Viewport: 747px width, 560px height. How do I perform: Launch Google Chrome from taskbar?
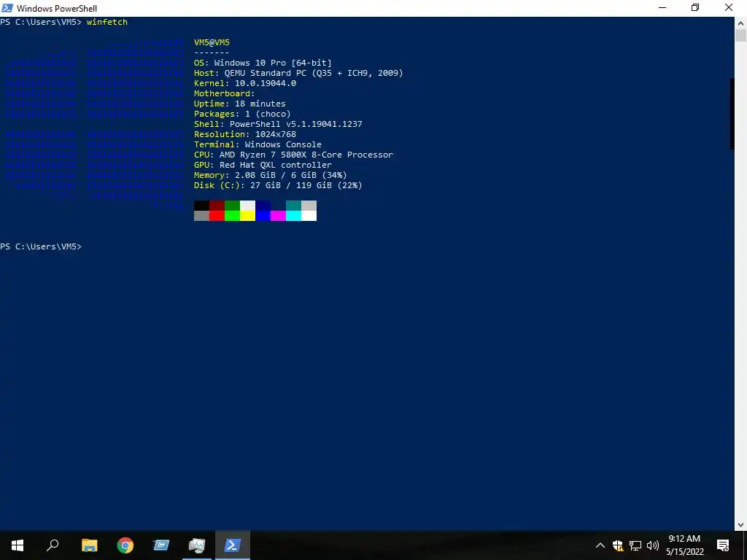125,545
